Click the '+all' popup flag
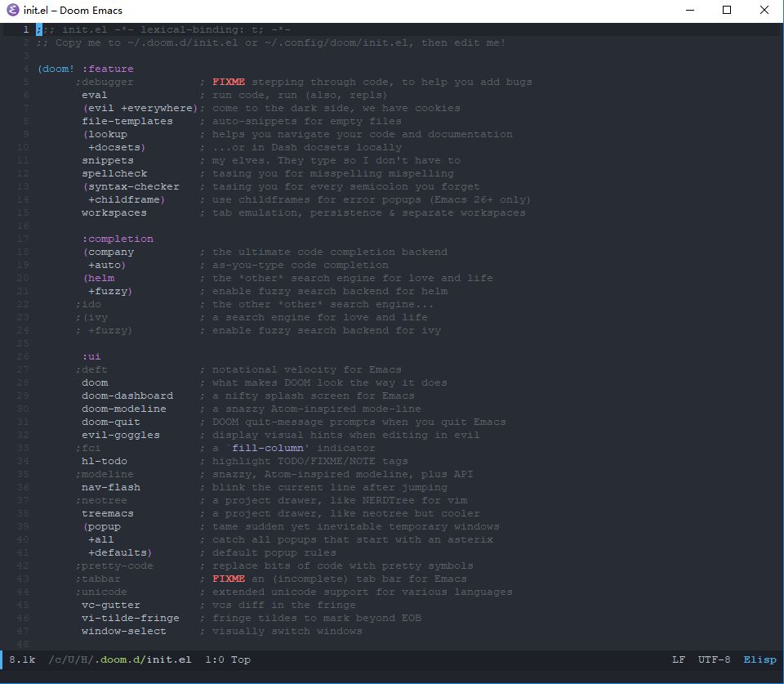 [x=101, y=540]
